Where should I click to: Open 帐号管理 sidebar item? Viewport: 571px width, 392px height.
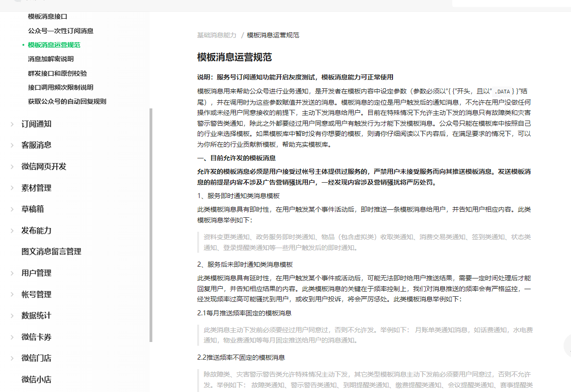click(x=36, y=294)
